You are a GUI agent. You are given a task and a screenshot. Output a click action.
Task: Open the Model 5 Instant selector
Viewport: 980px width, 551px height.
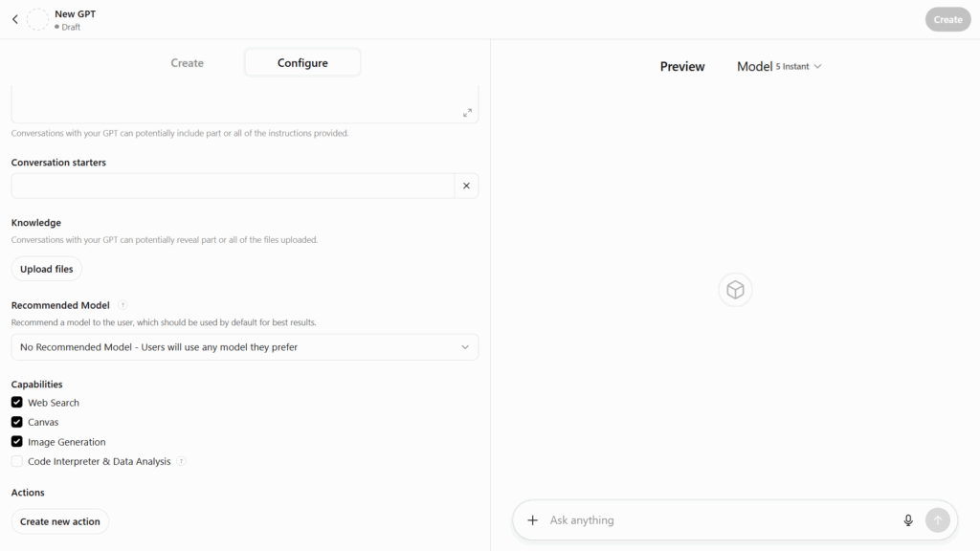coord(779,66)
